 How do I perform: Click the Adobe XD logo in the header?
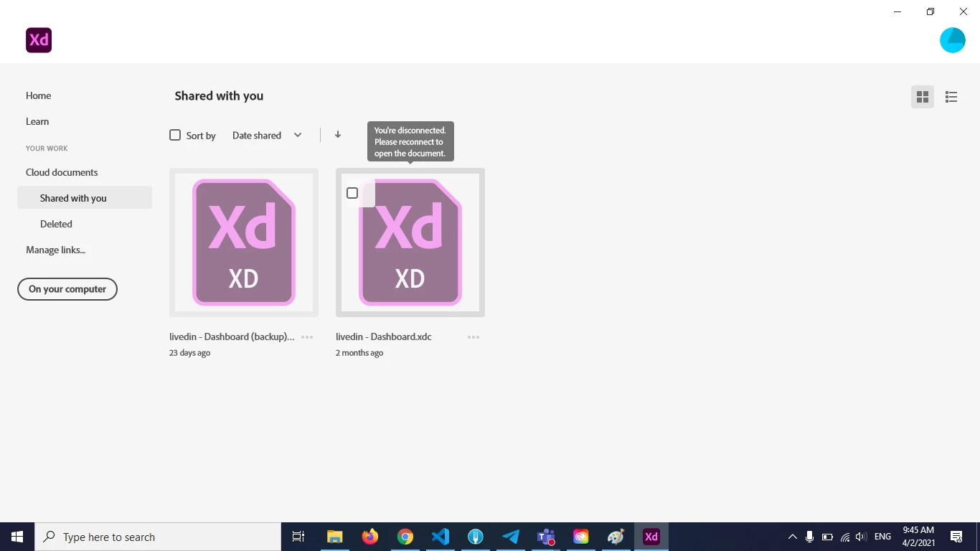(39, 40)
